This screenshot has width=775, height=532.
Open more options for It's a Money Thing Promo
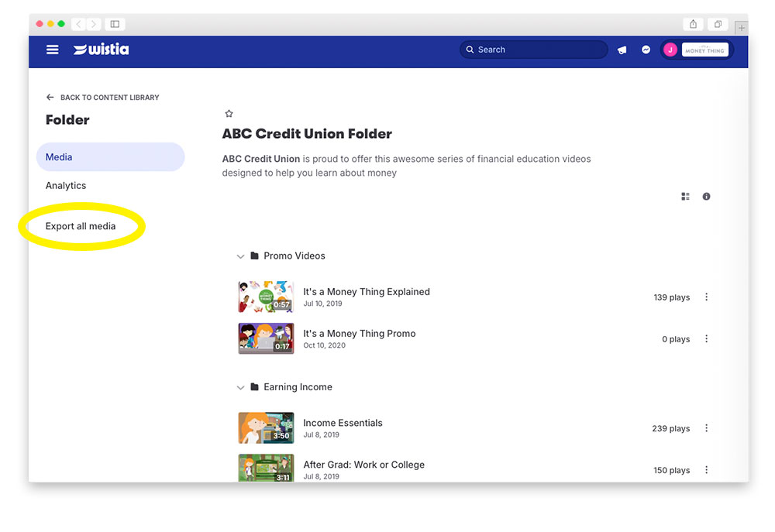[x=706, y=339]
